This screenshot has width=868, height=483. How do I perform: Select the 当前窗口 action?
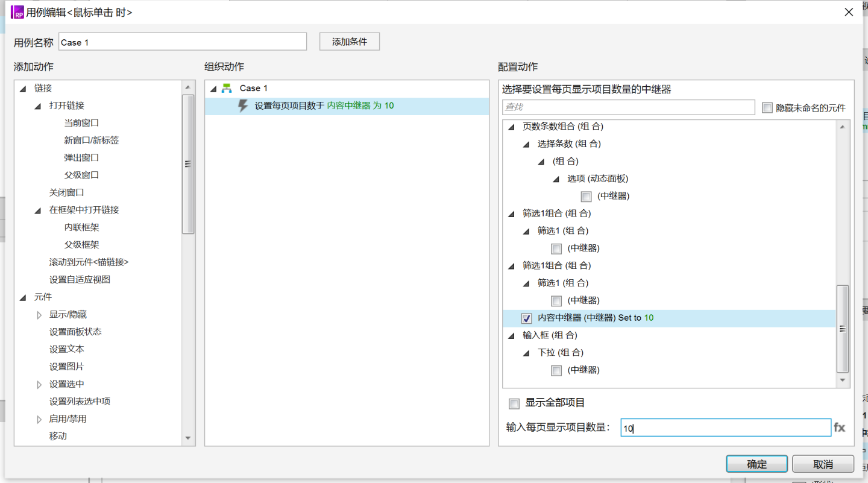[x=81, y=123]
